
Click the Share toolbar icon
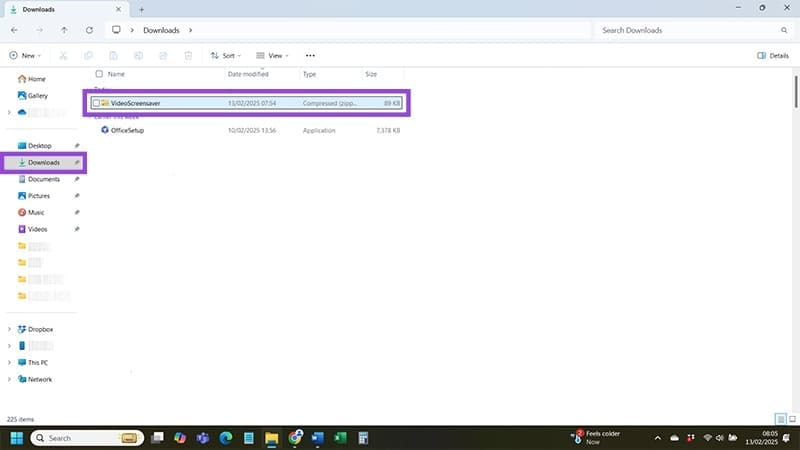pyautogui.click(x=163, y=56)
